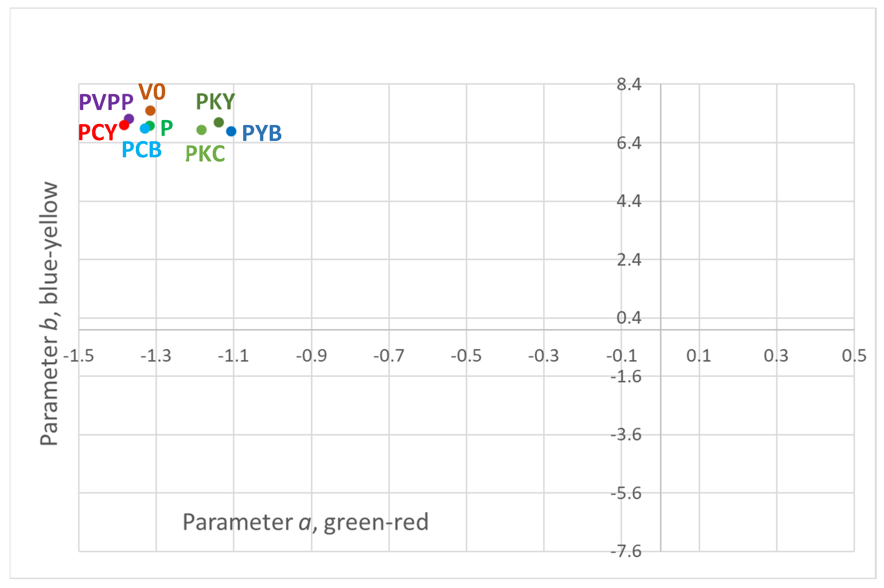Select the -1.5 horizontal axis tick label

pyautogui.click(x=79, y=356)
